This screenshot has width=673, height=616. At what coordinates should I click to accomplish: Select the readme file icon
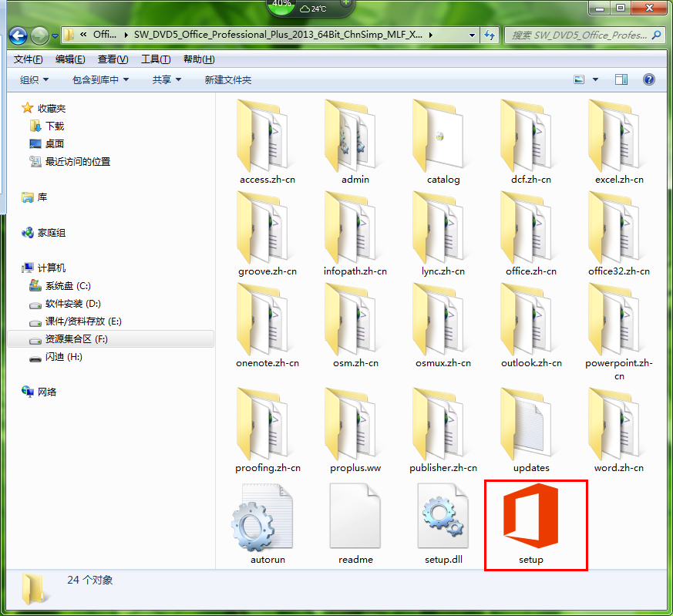[355, 518]
